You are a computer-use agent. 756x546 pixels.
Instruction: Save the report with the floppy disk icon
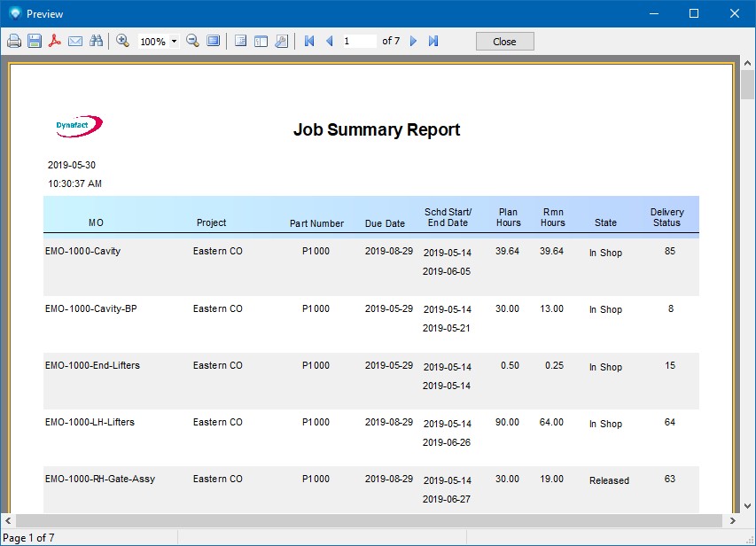[x=35, y=42]
